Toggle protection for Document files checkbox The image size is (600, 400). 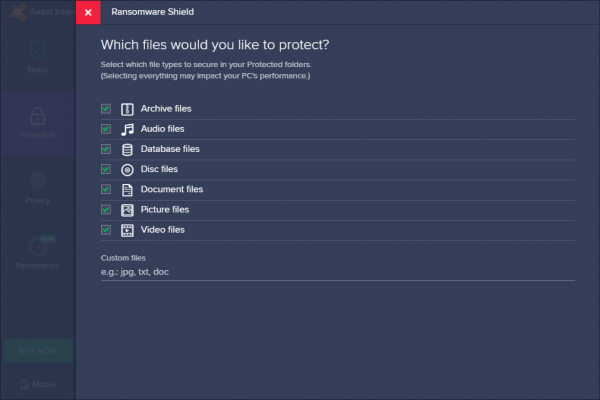106,189
